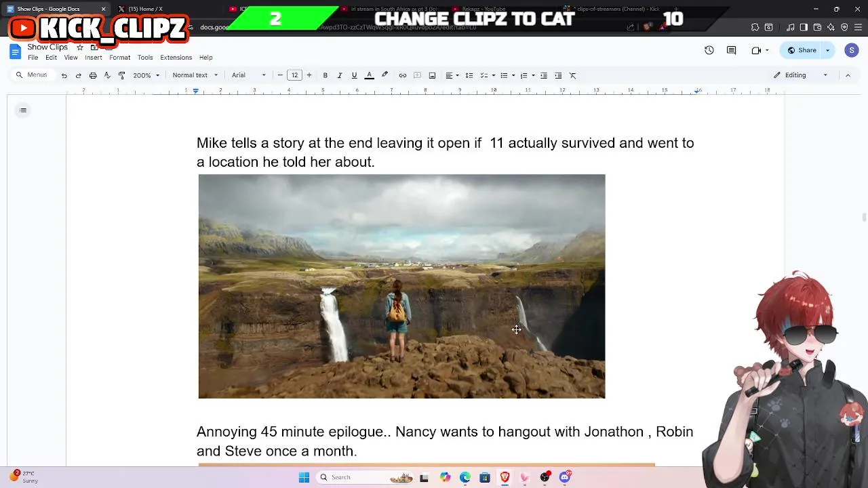Viewport: 868px width, 488px height.
Task: Open the Windows Start menu
Action: click(304, 477)
